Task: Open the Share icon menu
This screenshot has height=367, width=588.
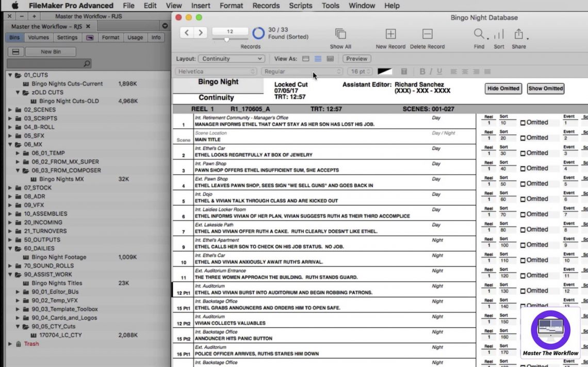Action: [519, 34]
